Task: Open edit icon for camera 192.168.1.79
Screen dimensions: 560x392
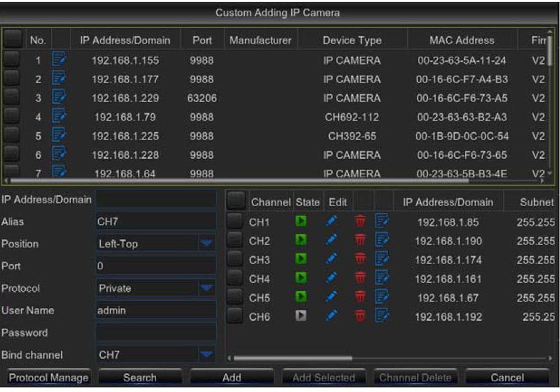Action: click(x=59, y=116)
